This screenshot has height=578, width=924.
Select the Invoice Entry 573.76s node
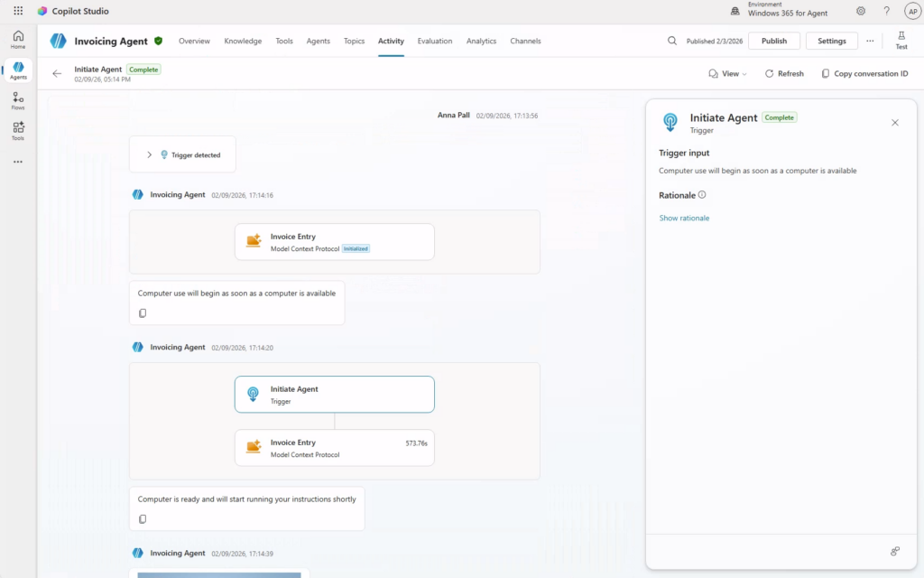[x=334, y=448]
